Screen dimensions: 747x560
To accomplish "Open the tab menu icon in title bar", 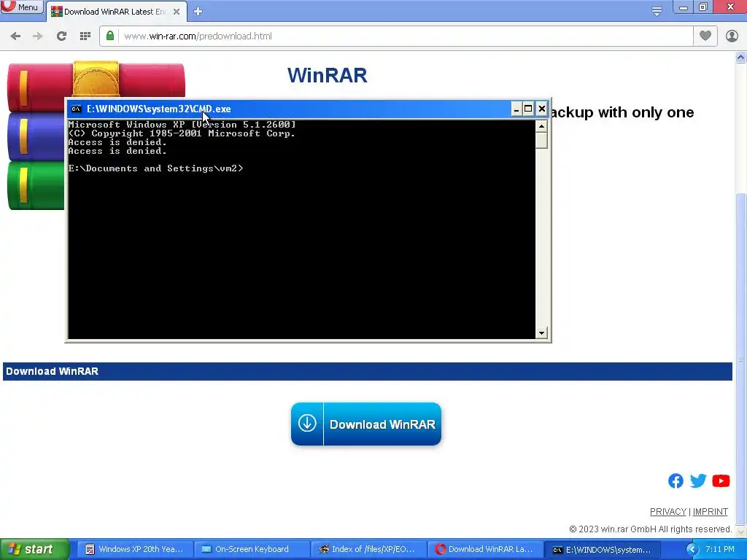I will (657, 11).
